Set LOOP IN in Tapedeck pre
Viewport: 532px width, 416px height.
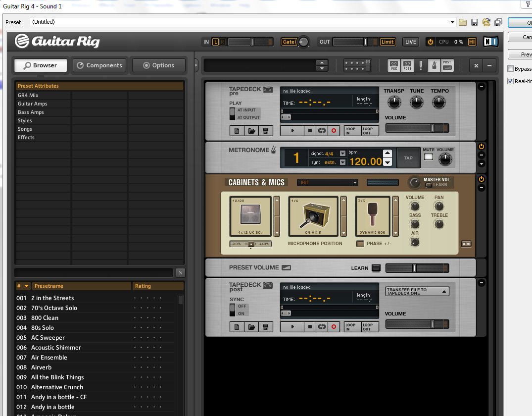tap(352, 131)
